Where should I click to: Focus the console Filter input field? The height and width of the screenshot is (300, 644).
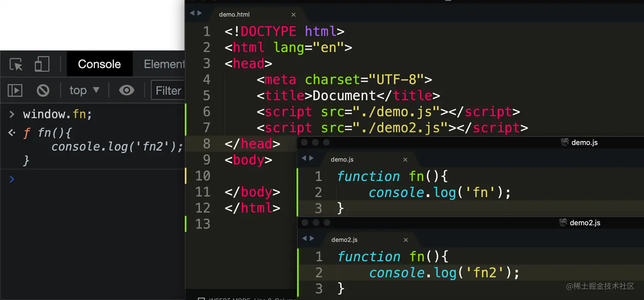pos(168,90)
